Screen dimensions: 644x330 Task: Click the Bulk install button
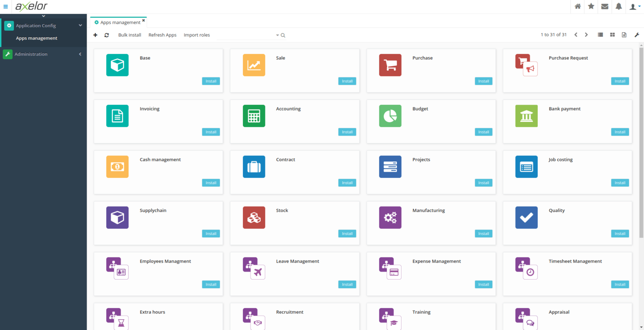tap(129, 35)
